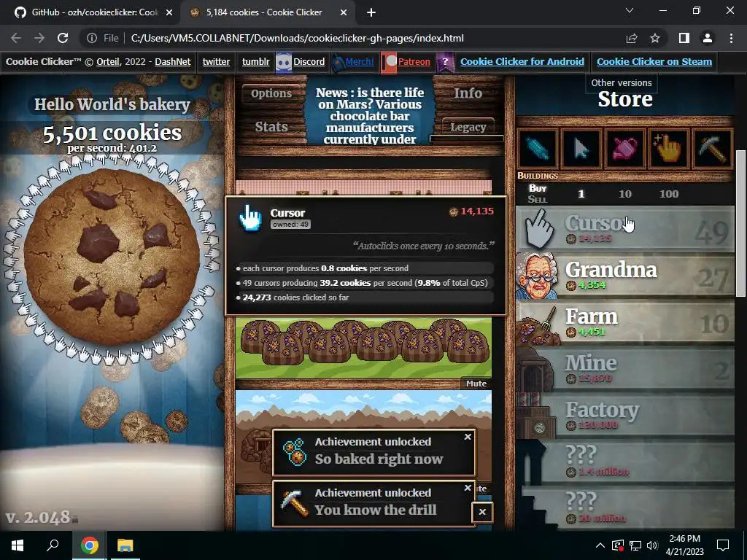Open the 'So baked right now' achievement notification
The image size is (747, 560).
click(x=374, y=451)
